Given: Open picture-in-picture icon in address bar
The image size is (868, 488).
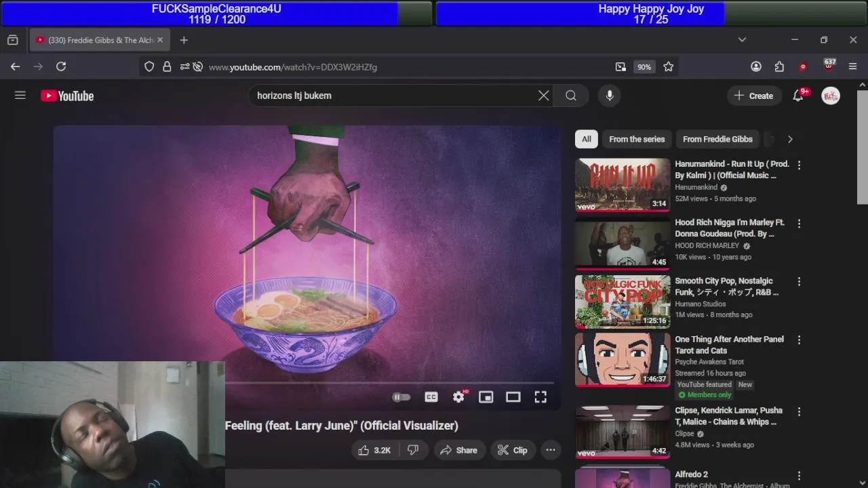Looking at the screenshot, I should [x=620, y=66].
